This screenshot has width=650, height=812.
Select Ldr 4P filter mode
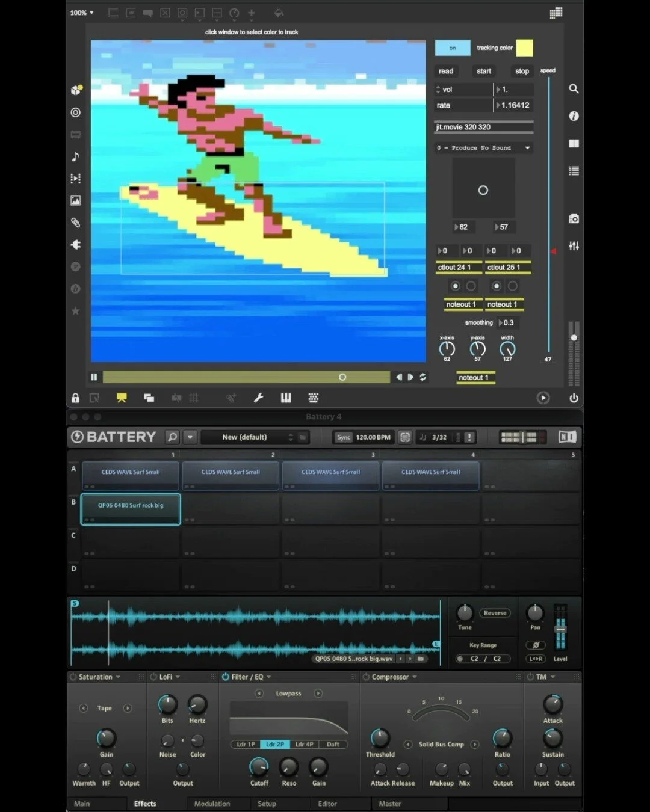coord(304,745)
